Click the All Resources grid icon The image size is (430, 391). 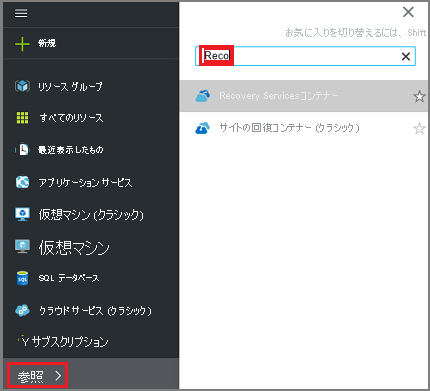22,118
